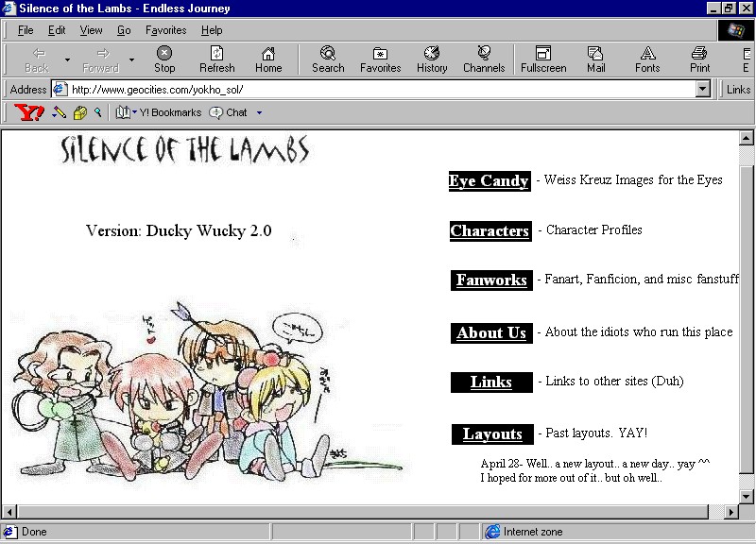The image size is (756, 544).
Task: Click the yellow dice icon on the Yahoo toolbar
Action: 80,112
